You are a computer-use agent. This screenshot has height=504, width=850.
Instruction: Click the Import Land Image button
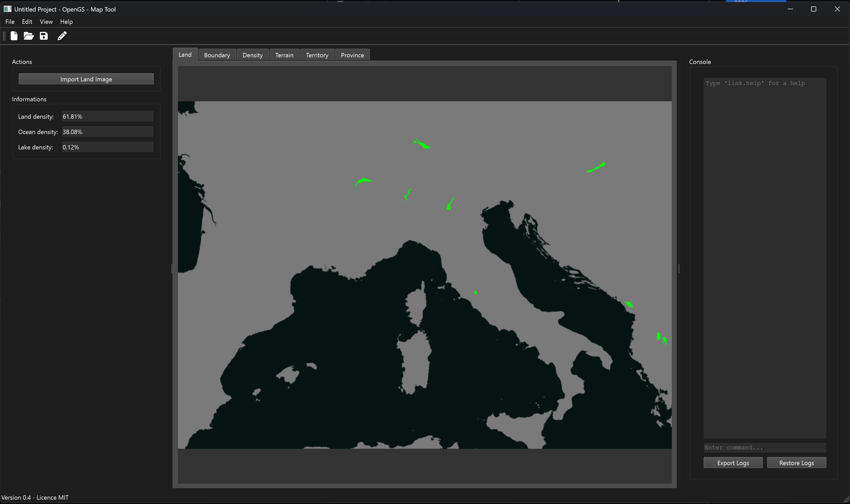86,79
